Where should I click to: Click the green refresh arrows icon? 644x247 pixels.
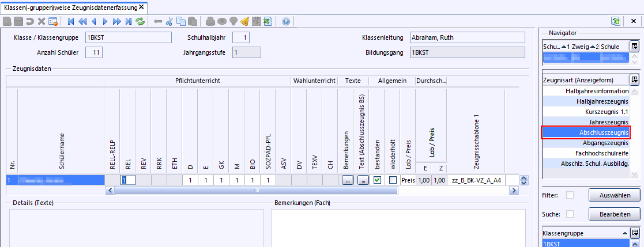pos(140,21)
